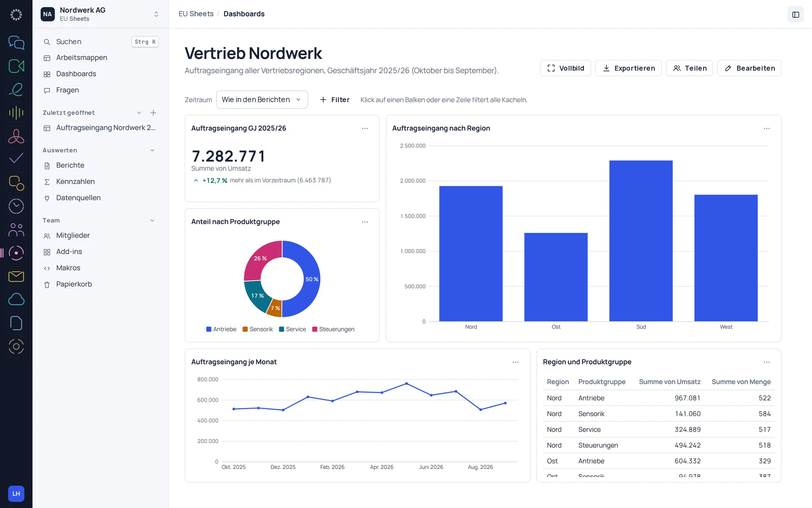This screenshot has height=508, width=812.
Task: Open recent Auftragseingang Nordwerk workbook
Action: coord(100,128)
